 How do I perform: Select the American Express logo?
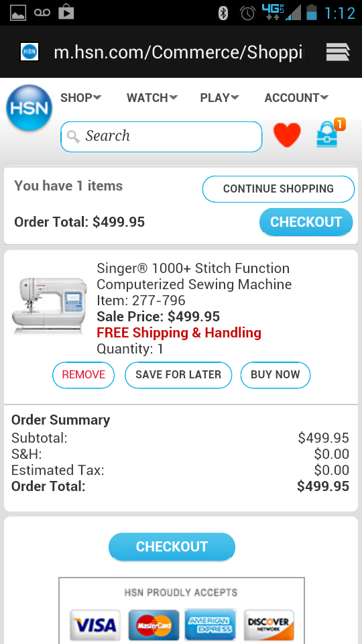point(210,625)
